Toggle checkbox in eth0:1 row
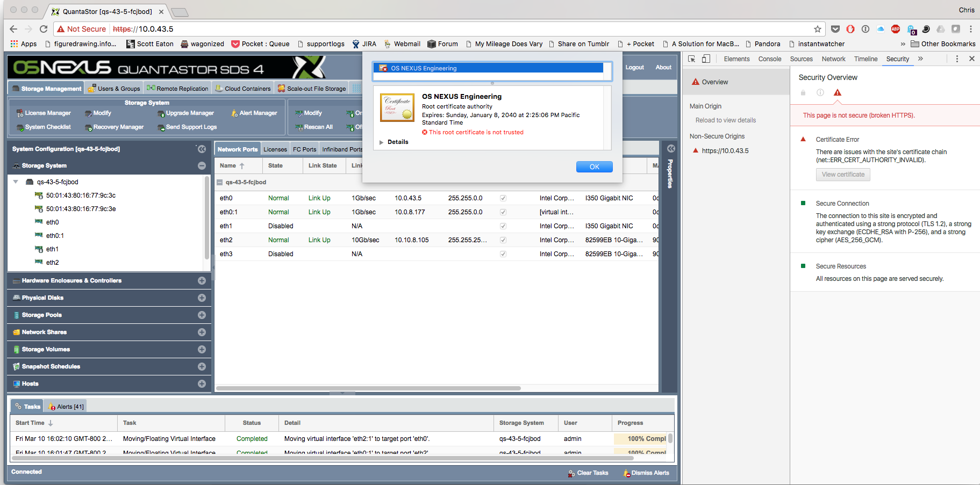 503,212
